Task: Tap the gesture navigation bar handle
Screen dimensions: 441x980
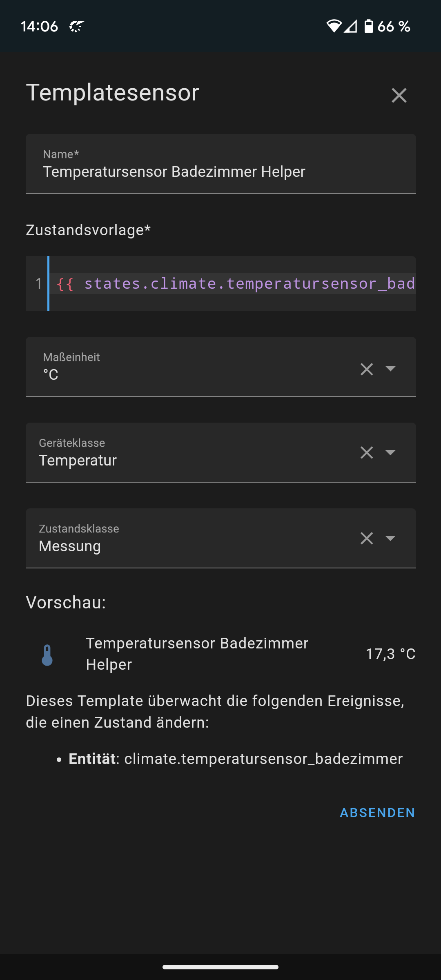Action: click(x=220, y=967)
